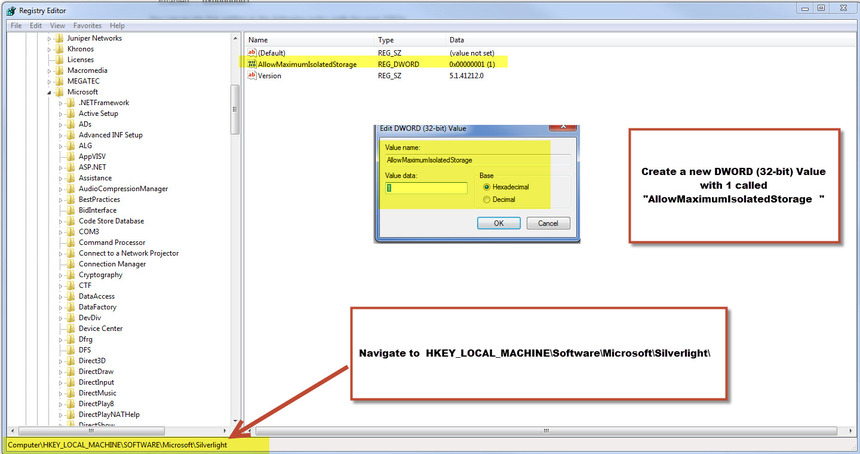Select the AudioCompressionManager tree key

pyautogui.click(x=123, y=189)
